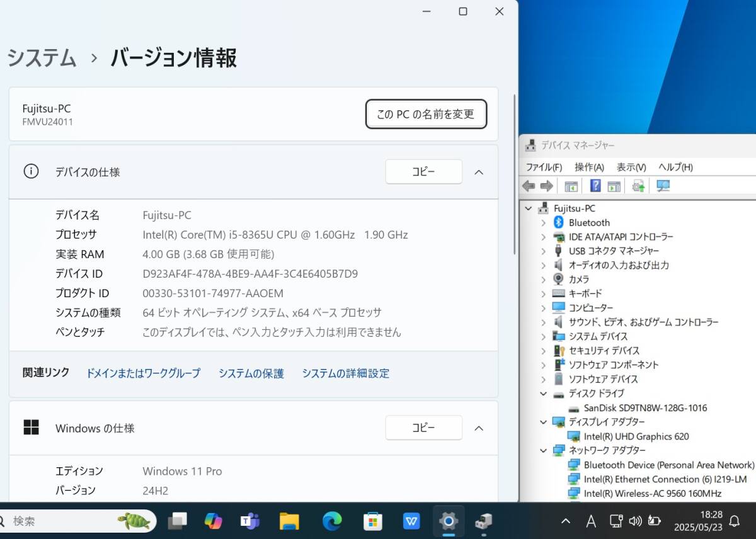Collapse the Windows の仕様 section chevron

(x=479, y=428)
